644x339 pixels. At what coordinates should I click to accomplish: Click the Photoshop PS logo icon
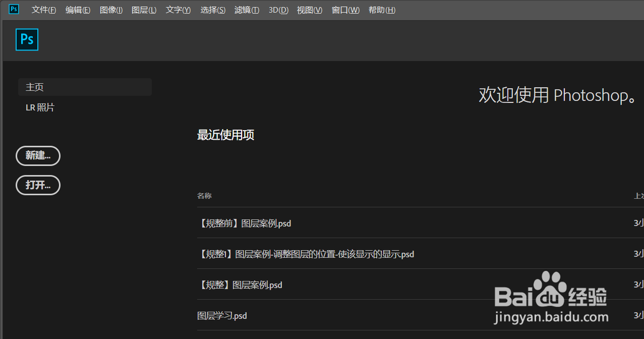click(27, 39)
